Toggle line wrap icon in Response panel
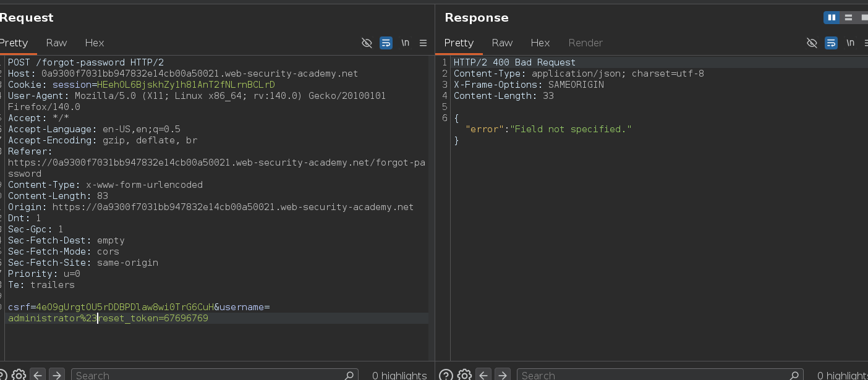868x380 pixels. pyautogui.click(x=832, y=43)
